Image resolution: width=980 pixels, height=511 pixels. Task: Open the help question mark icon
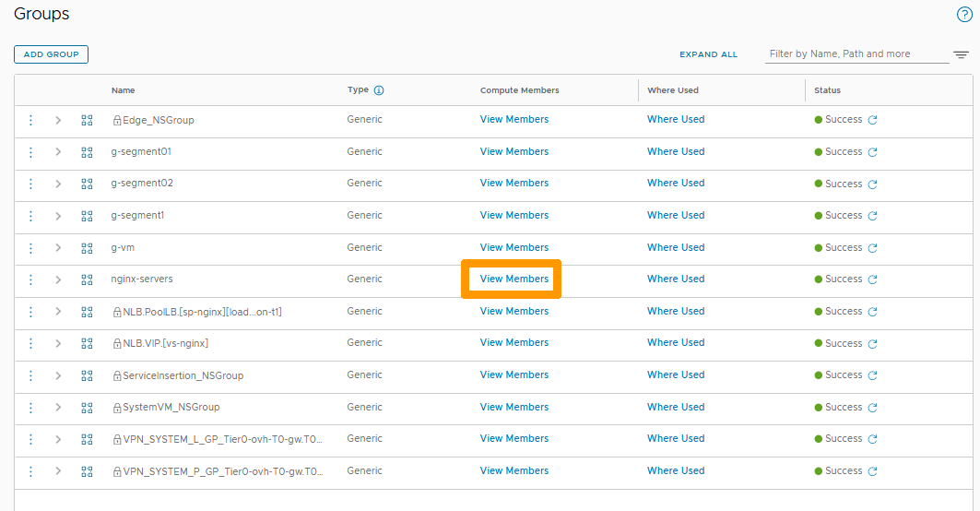[x=964, y=15]
